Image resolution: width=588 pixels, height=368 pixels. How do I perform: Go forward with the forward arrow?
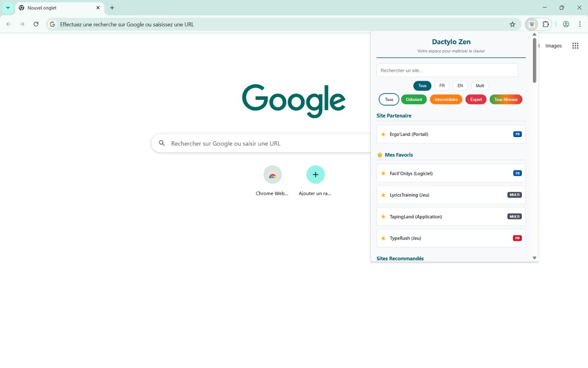pos(22,24)
